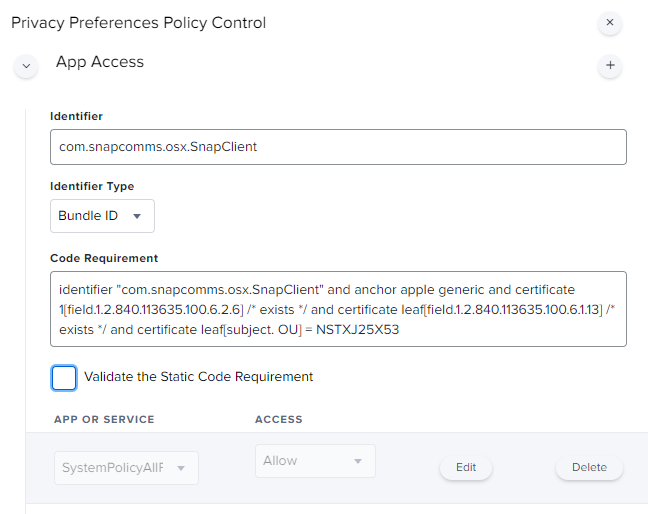This screenshot has height=514, width=648.
Task: Enable Validate the Static Code Requirement checkbox
Action: (64, 378)
